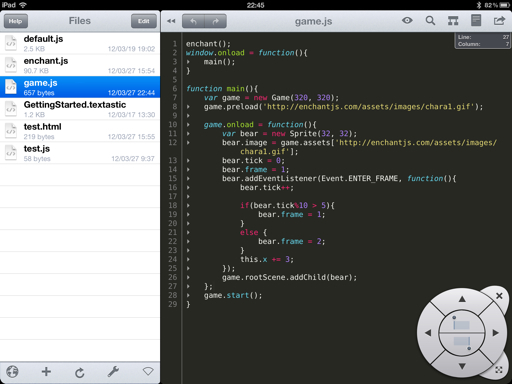512x384 pixels.
Task: Place cursor on line 1 enchant();
Action: [208, 44]
